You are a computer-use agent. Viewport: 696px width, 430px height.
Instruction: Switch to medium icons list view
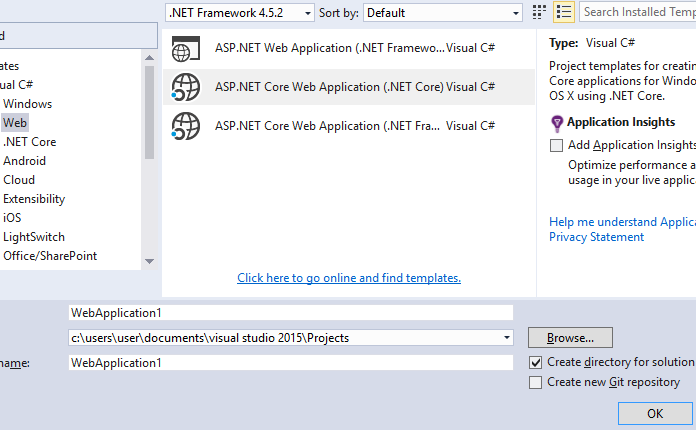tap(564, 12)
